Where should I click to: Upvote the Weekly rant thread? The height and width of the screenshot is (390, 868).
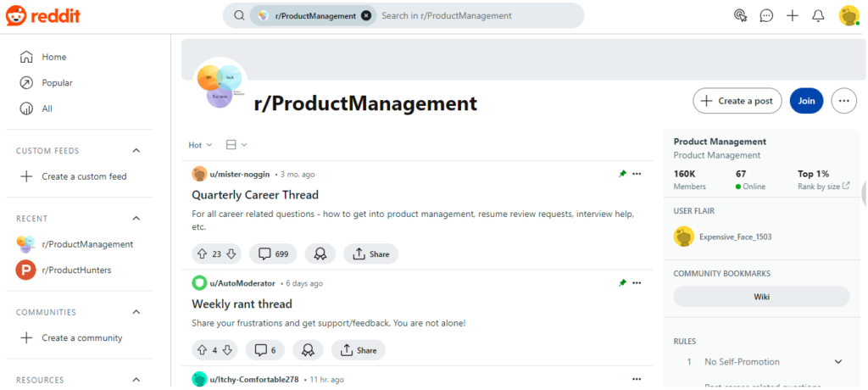tap(202, 350)
